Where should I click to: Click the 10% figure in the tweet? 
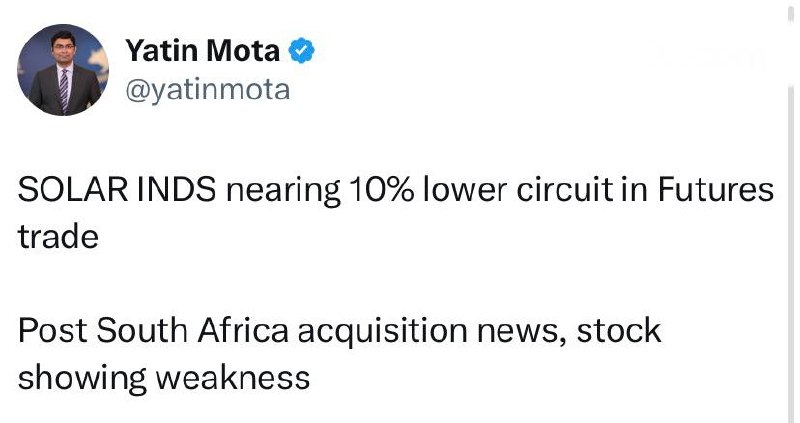click(x=381, y=190)
